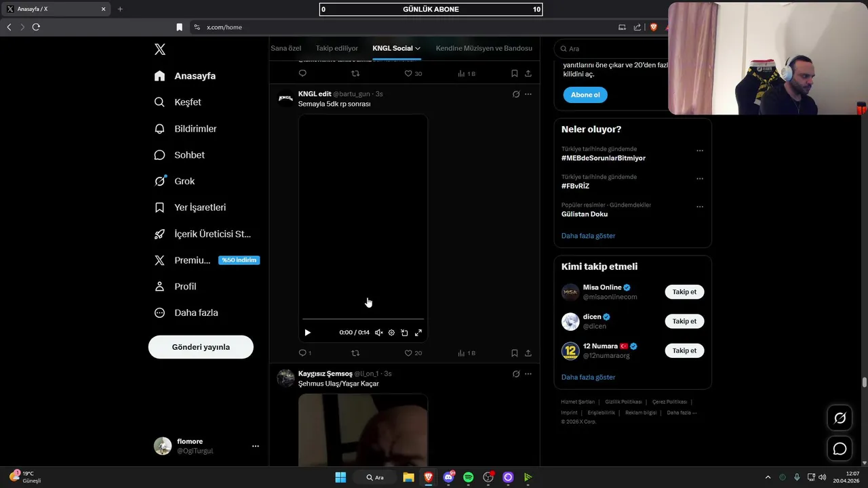This screenshot has height=488, width=868.
Task: Open Grok from sidebar
Action: pyautogui.click(x=174, y=181)
